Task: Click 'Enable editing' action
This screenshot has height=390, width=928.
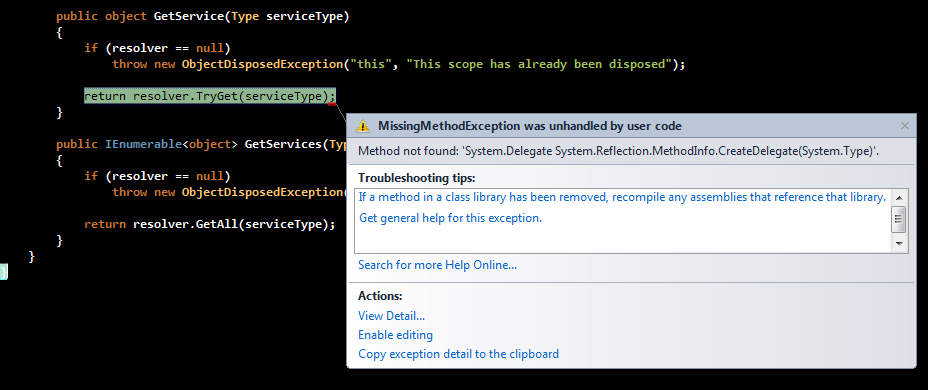Action: (x=395, y=335)
